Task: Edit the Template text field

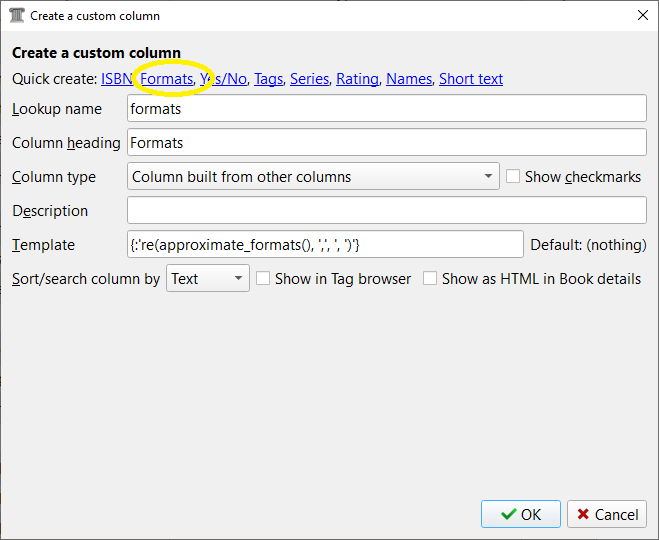Action: point(325,245)
